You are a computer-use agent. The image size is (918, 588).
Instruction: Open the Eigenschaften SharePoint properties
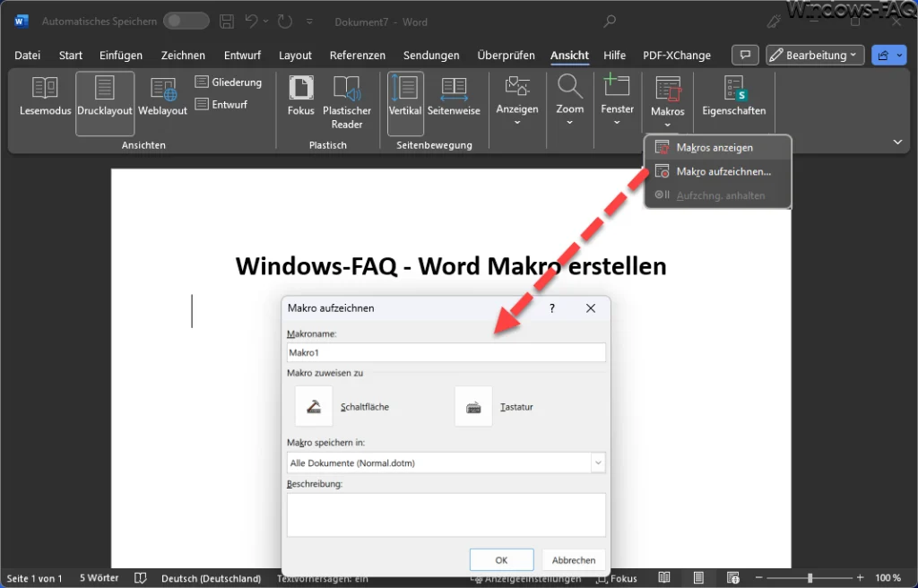tap(733, 96)
